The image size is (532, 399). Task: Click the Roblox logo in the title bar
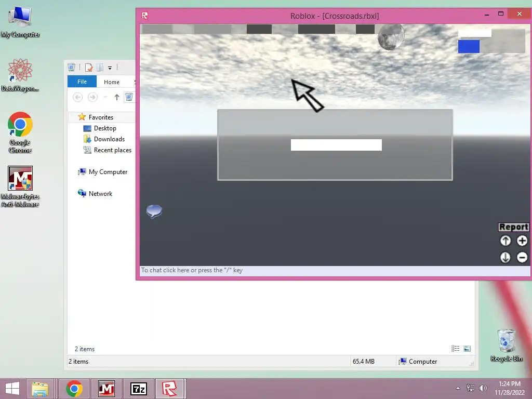coord(145,16)
